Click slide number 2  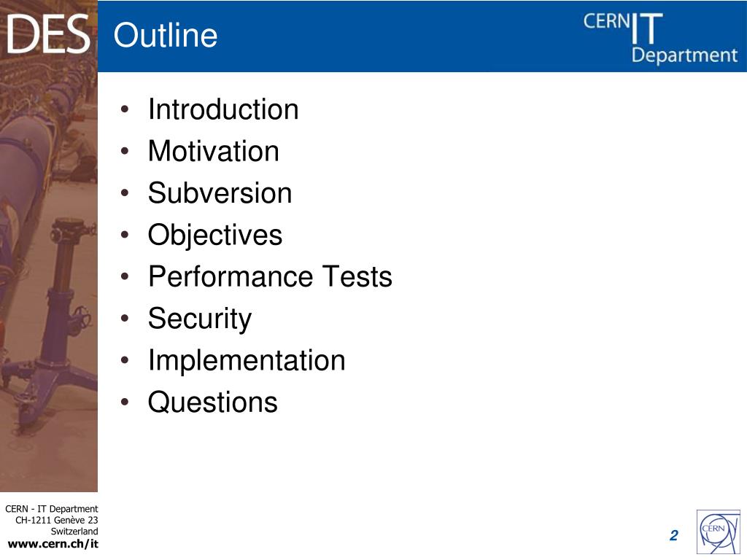coord(673,535)
